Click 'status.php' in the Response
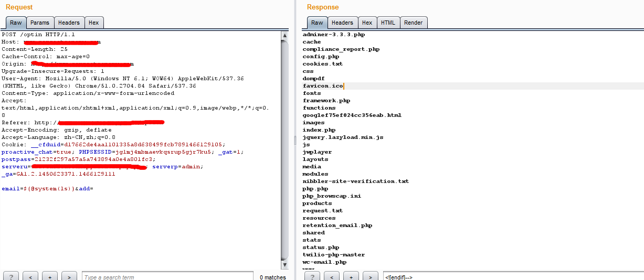This screenshot has width=644, height=280. [321, 247]
